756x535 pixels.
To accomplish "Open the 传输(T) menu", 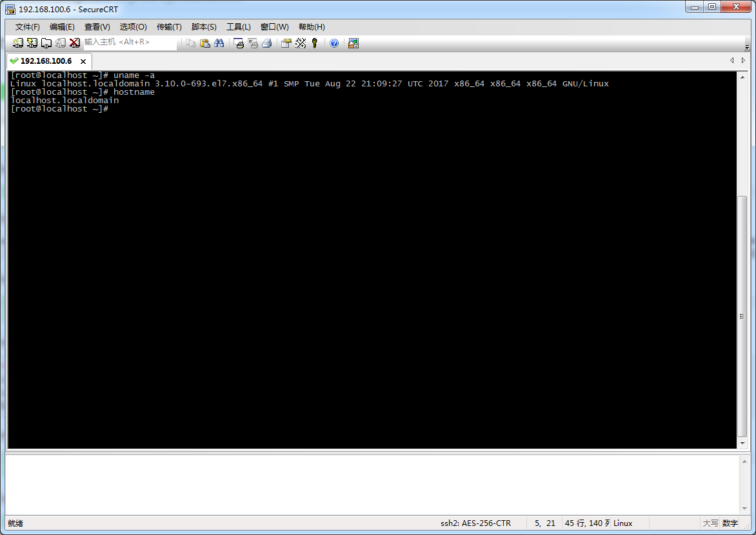I will tap(169, 27).
